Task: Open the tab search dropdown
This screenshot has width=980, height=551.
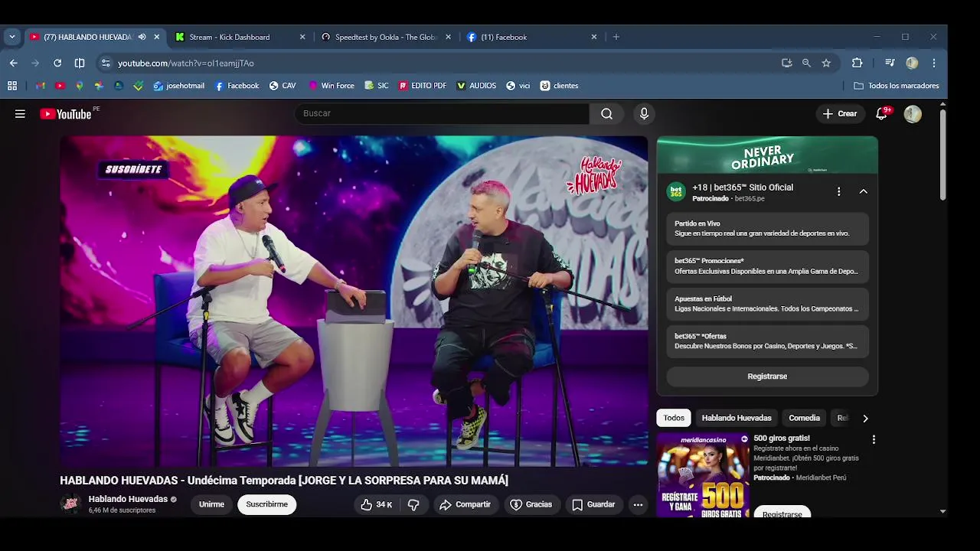Action: [11, 37]
